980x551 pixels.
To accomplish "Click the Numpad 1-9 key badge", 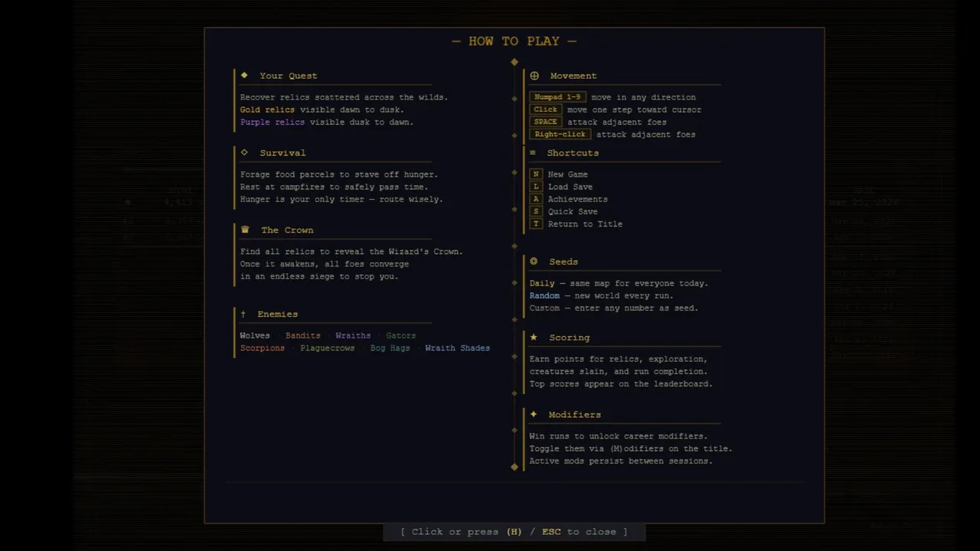I will tap(557, 97).
